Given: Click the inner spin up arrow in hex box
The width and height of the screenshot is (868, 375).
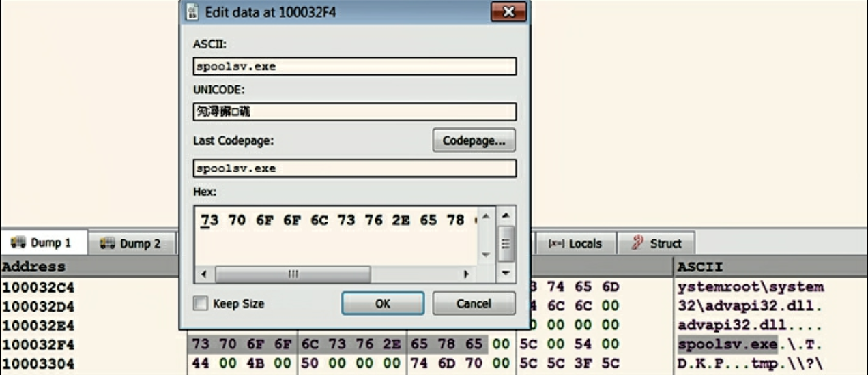Looking at the screenshot, I should pyautogui.click(x=485, y=216).
